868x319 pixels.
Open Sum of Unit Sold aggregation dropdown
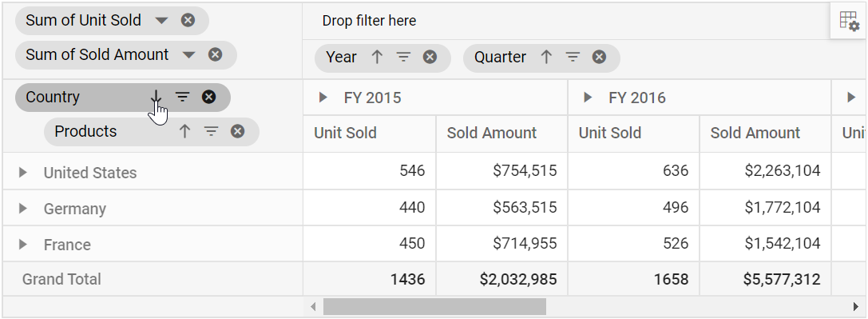point(161,21)
